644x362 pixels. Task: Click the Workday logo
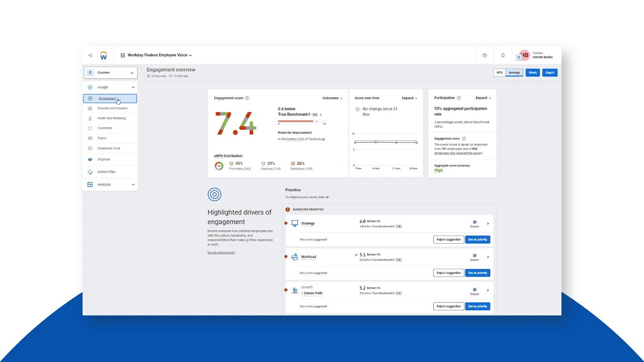click(104, 55)
